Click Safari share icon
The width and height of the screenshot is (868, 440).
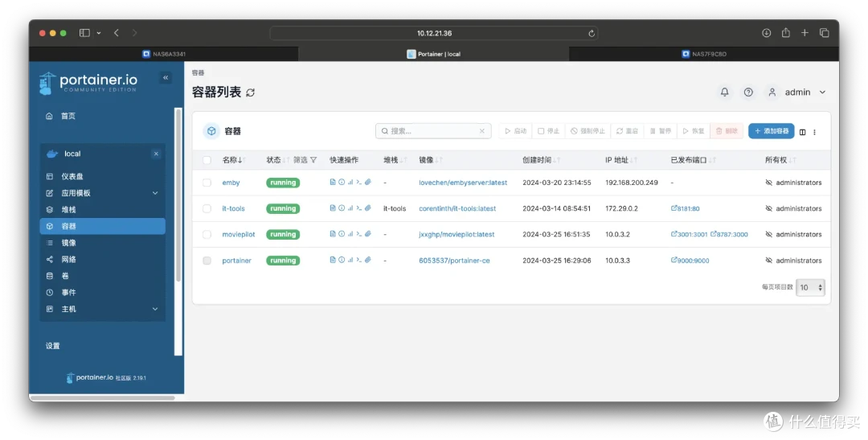coord(785,33)
